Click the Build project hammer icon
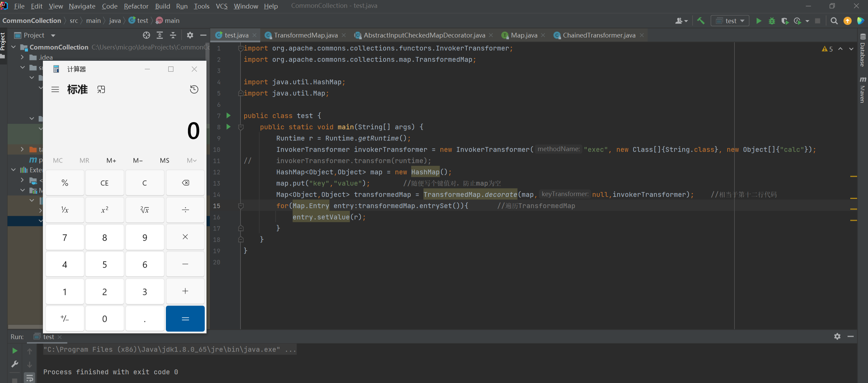The width and height of the screenshot is (868, 383). (x=700, y=21)
